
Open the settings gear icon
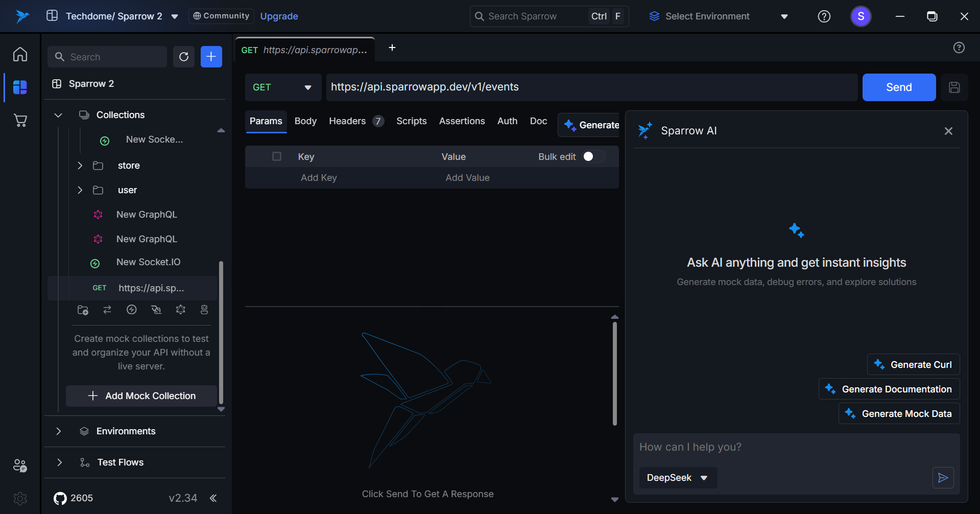coord(20,498)
